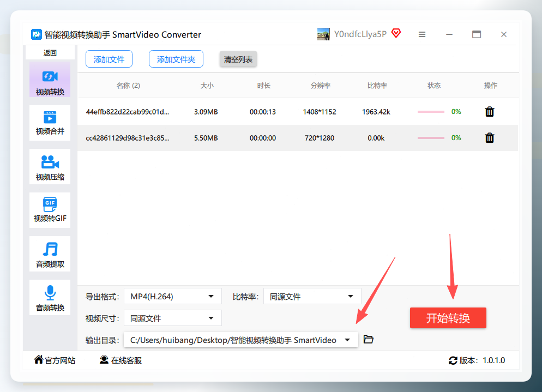This screenshot has height=392, width=542.
Task: Open the 音频转换 audio convert tool
Action: pyautogui.click(x=50, y=297)
